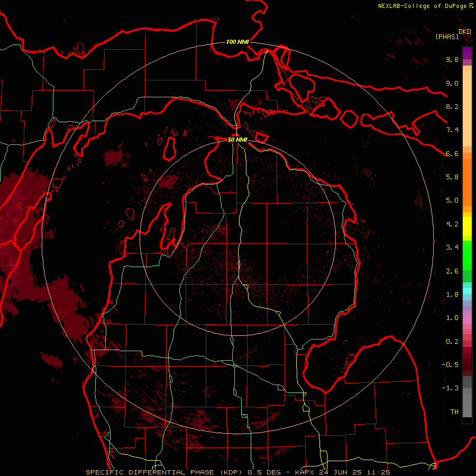Select the 8.2 legend value

coord(452,106)
